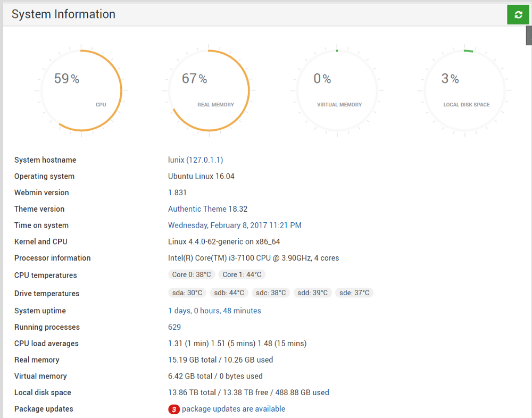Open running processes count 629

coord(174,327)
